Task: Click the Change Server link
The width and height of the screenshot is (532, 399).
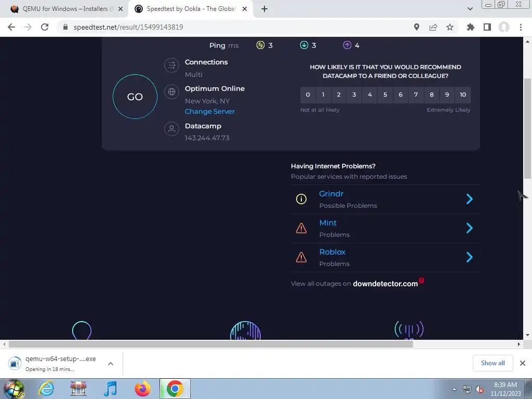Action: [210, 111]
